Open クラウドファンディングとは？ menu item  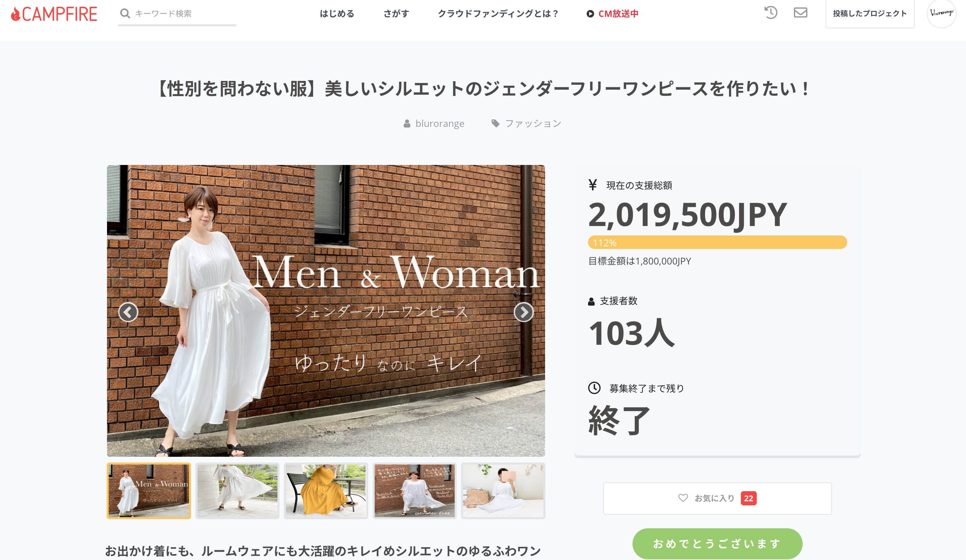pyautogui.click(x=498, y=14)
